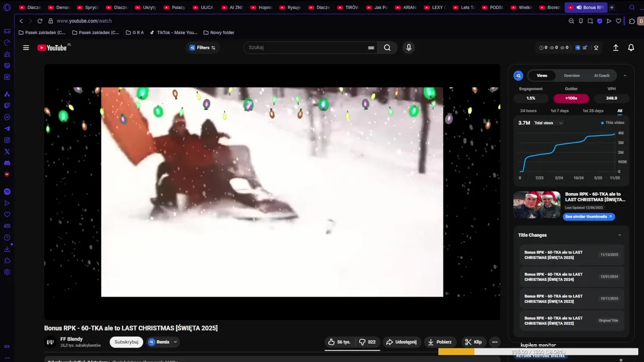Dislike the video (322)
Viewport: 644px width, 362px height.
coord(367,342)
